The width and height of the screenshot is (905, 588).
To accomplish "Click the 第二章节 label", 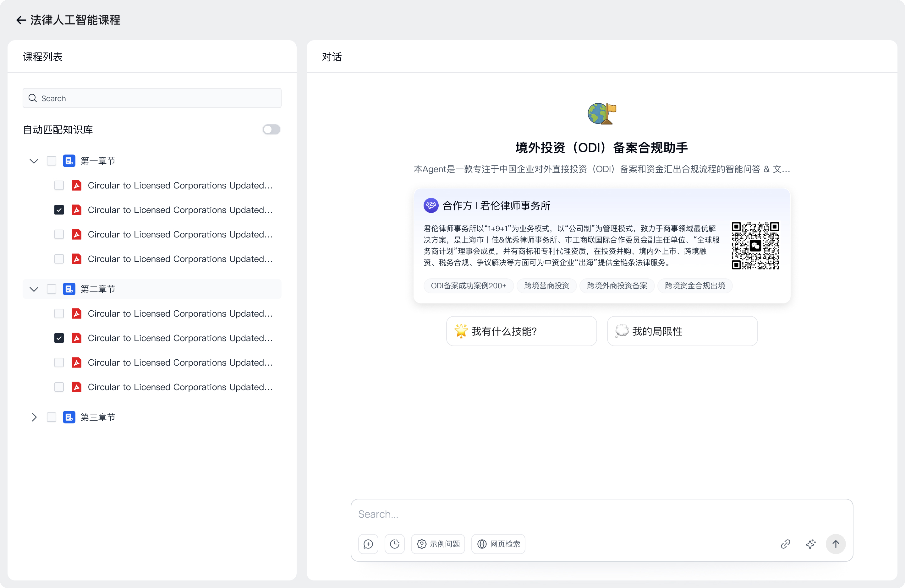I will tap(98, 289).
